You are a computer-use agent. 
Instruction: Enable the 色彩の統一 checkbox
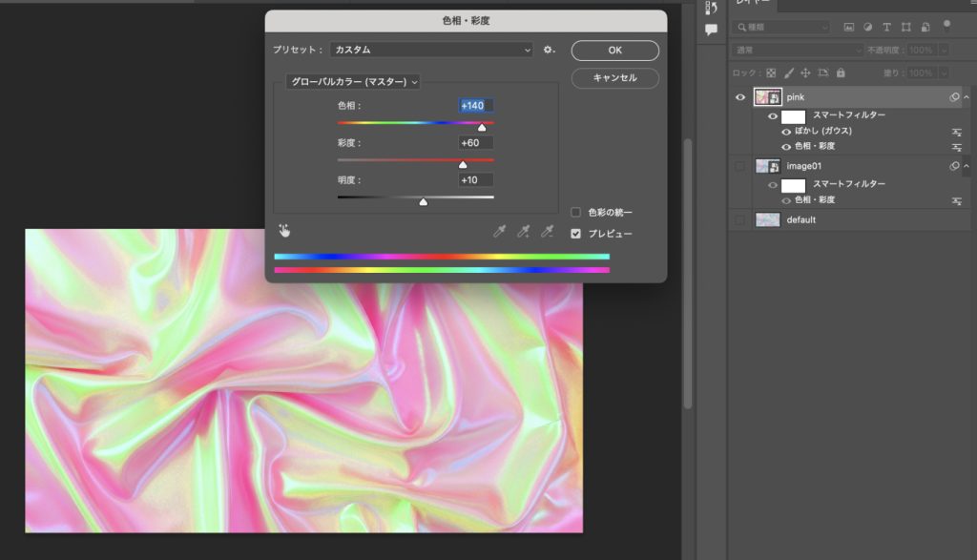pos(575,212)
